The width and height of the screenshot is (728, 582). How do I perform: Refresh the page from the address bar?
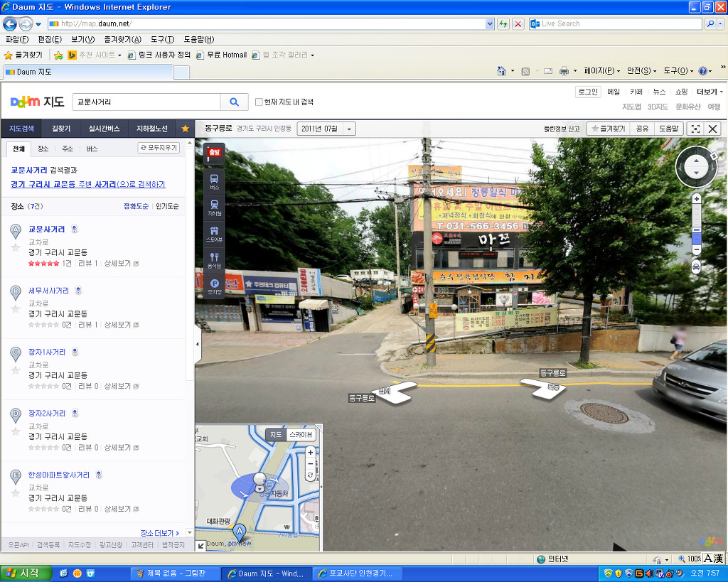503,23
